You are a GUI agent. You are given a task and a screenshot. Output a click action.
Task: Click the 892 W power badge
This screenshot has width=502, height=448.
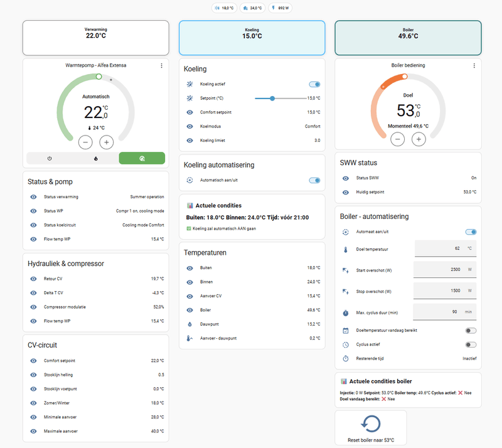click(280, 8)
